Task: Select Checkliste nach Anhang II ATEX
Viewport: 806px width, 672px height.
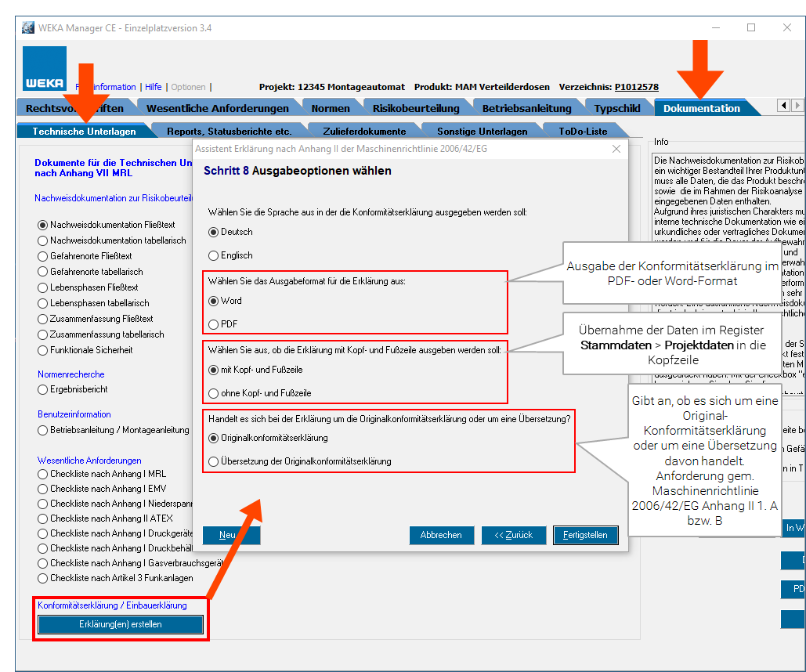Action: tap(43, 518)
